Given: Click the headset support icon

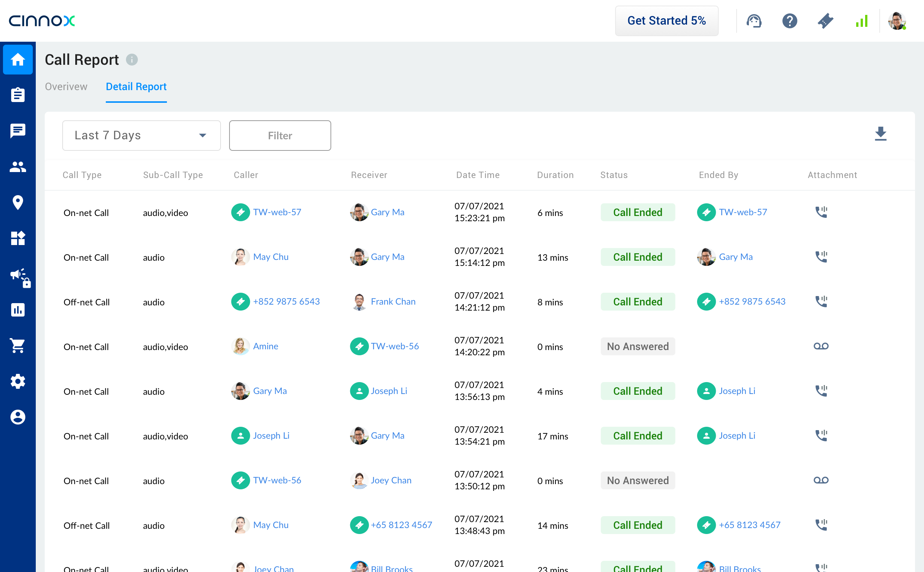Looking at the screenshot, I should pos(753,21).
